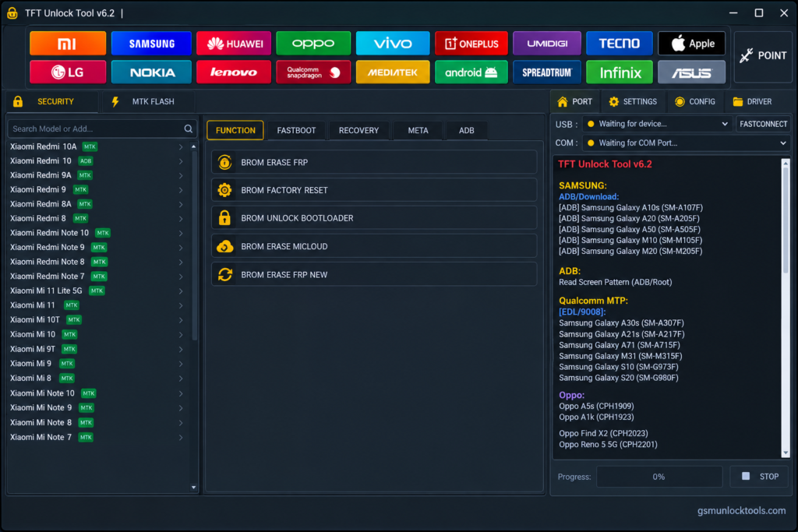Open the Apple brand tile
The image size is (798, 532).
[x=691, y=44]
